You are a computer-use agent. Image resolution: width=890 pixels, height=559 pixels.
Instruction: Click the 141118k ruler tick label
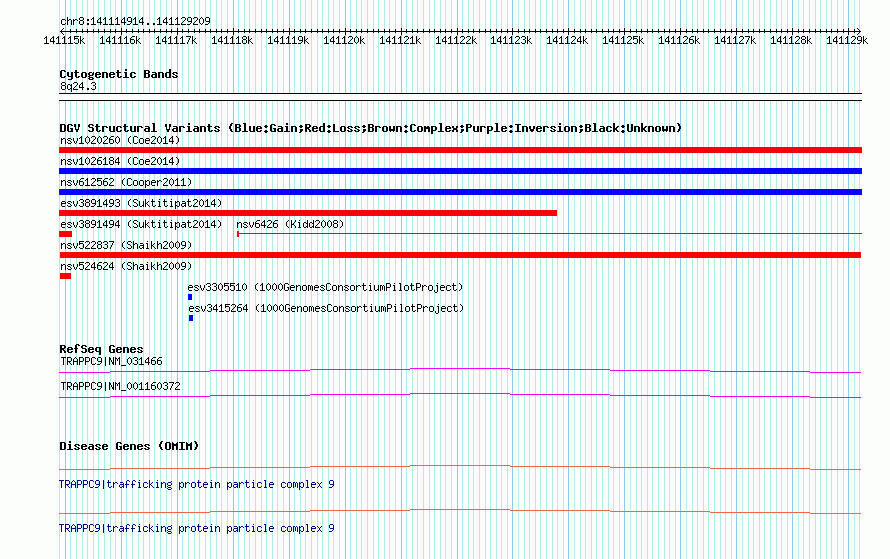[x=232, y=41]
